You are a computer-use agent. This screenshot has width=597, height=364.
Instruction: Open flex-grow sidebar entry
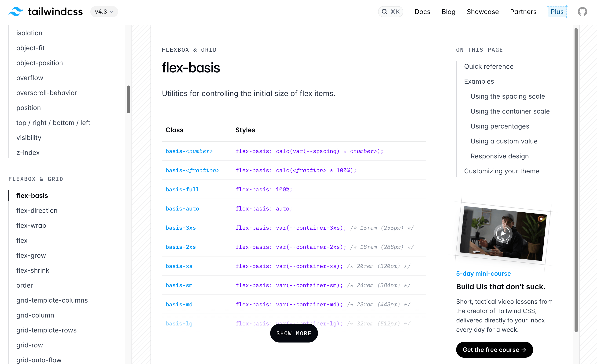31,256
